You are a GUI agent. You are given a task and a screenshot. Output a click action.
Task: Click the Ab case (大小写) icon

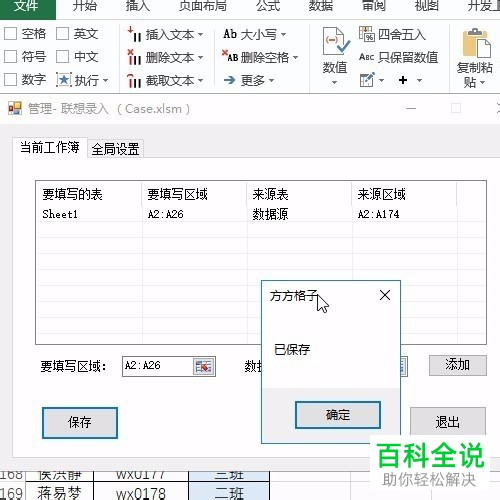coord(230,34)
